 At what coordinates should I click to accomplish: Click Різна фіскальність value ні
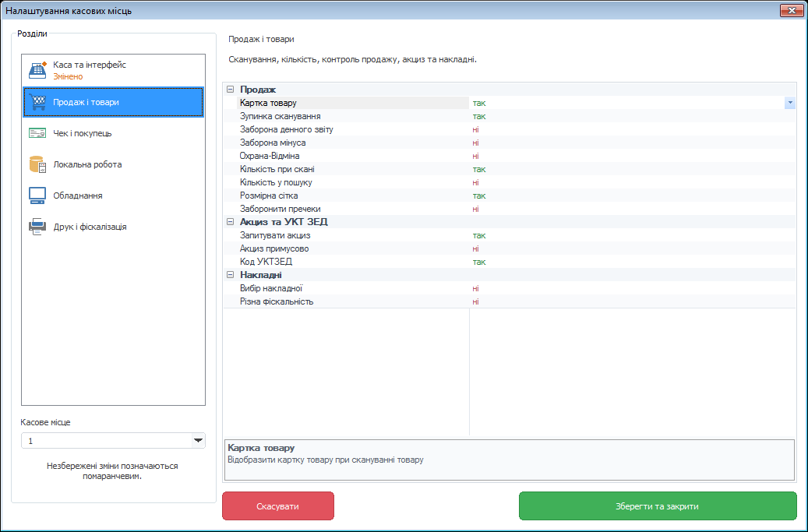click(x=475, y=301)
